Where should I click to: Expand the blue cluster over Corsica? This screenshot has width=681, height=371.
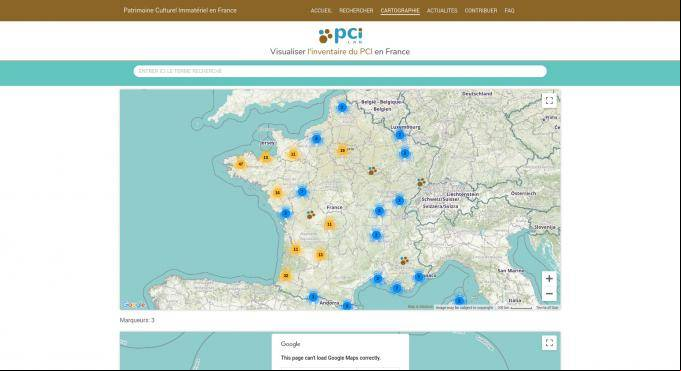point(459,301)
